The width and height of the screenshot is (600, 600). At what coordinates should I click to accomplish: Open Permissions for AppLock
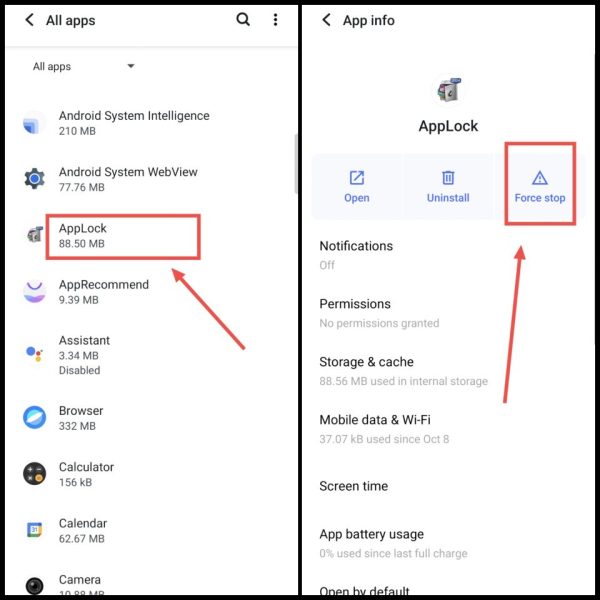448,313
